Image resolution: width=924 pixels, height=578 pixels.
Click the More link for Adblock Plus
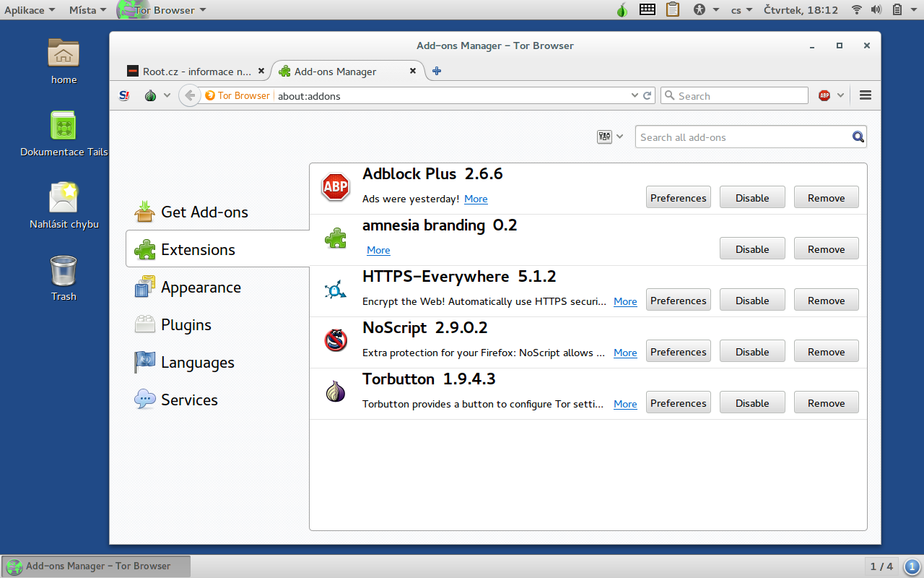coord(476,199)
